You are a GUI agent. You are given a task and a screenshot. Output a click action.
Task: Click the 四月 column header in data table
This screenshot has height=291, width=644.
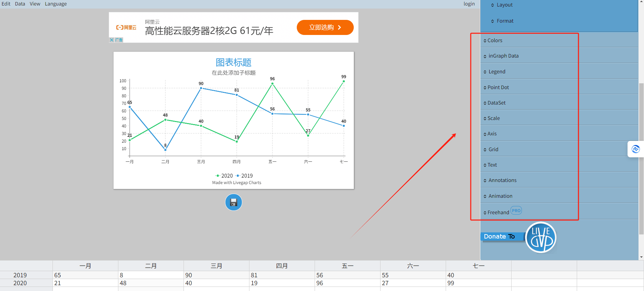click(x=282, y=266)
